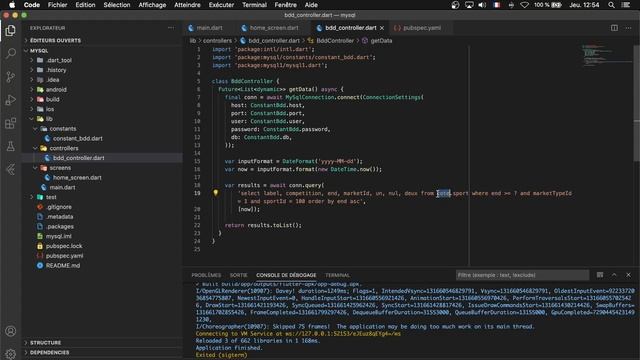The image size is (640, 360).
Task: Click the Explorer more actions ellipsis
Action: 171,28
